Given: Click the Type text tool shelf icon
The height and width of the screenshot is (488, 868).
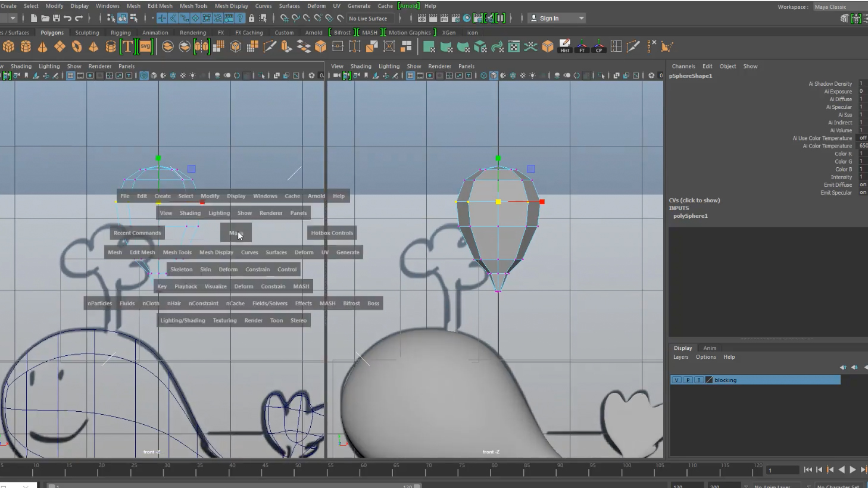Looking at the screenshot, I should click(x=127, y=46).
